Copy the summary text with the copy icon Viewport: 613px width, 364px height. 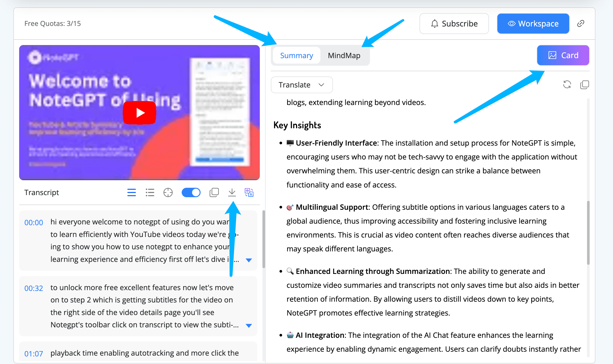click(x=584, y=85)
